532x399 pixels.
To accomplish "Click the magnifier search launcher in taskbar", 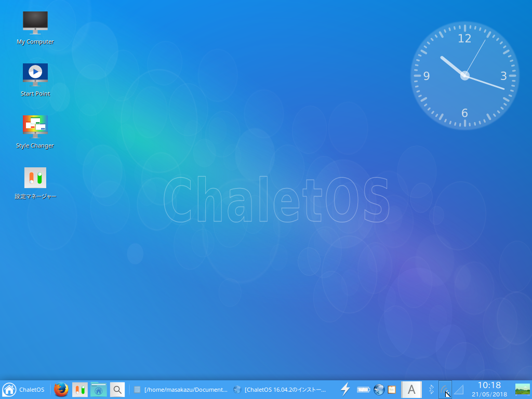I will coord(117,390).
